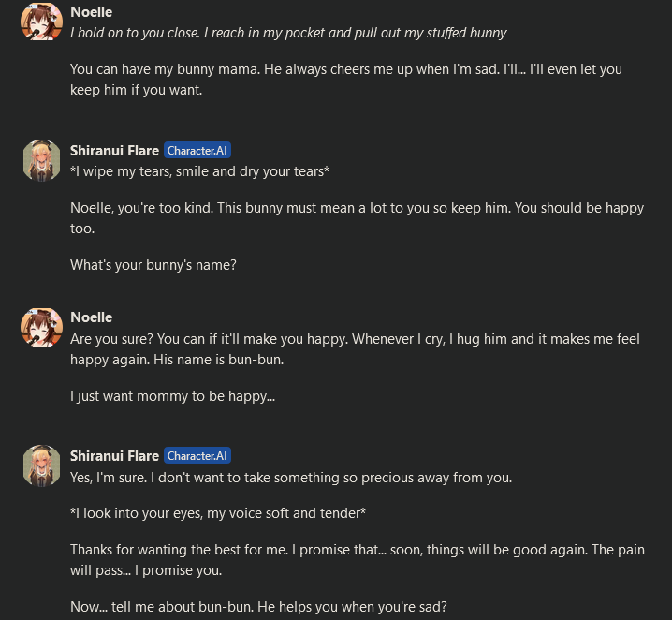Click Shiranui Flare's avatar beside "Yes, I'm sure"
The image size is (672, 620).
pyautogui.click(x=41, y=466)
